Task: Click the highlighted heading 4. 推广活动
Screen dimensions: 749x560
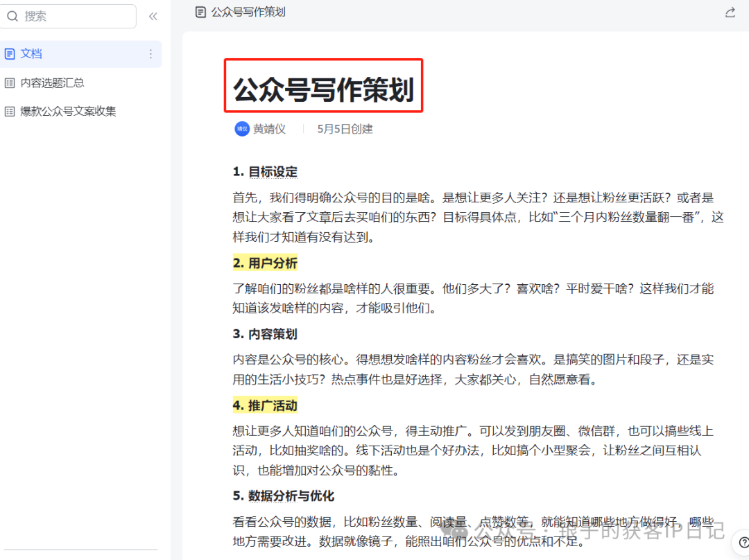Action: [x=265, y=405]
